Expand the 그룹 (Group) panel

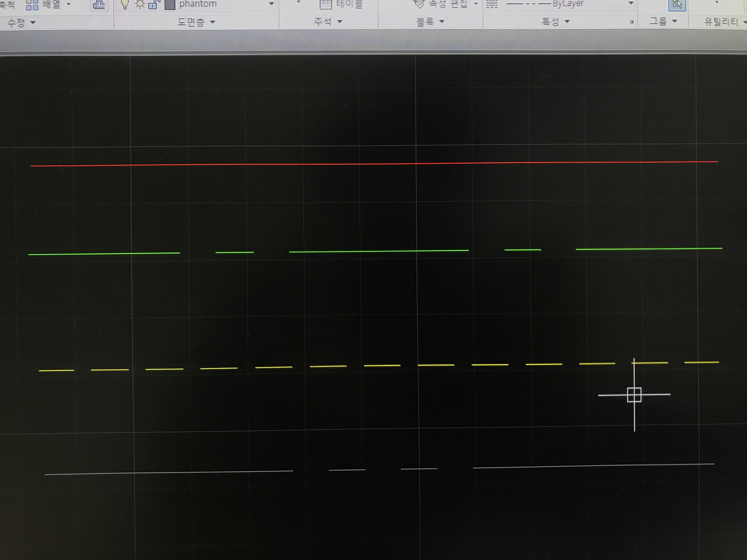tap(664, 21)
